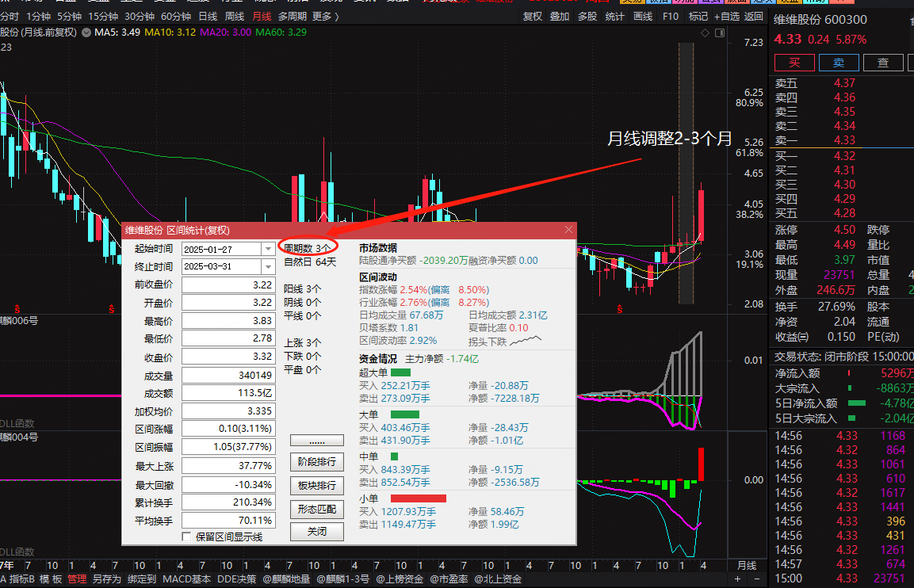Open the 起始时间 date dropdown arrow
The height and width of the screenshot is (588, 914).
point(268,249)
